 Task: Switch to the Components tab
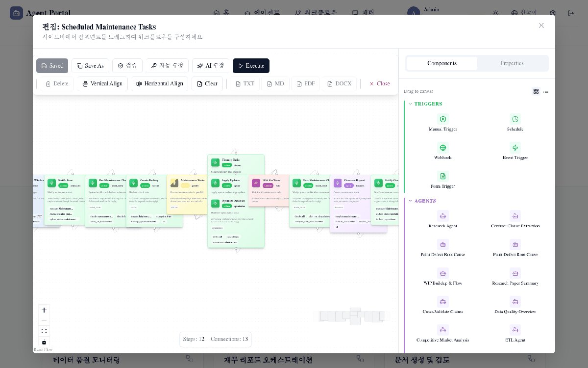[x=442, y=63]
